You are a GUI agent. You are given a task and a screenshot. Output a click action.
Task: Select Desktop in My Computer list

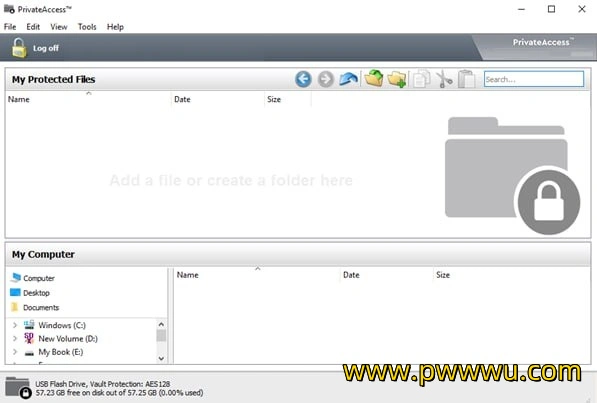click(37, 293)
